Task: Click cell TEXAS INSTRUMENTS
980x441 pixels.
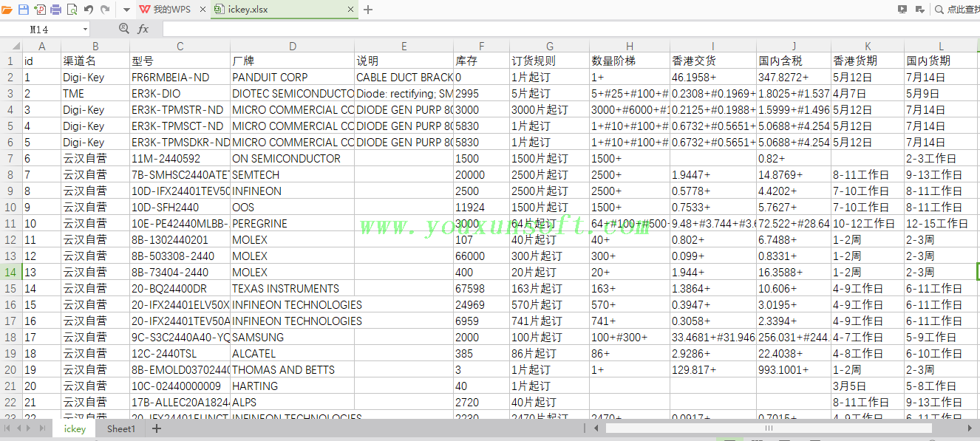Action: pyautogui.click(x=293, y=288)
